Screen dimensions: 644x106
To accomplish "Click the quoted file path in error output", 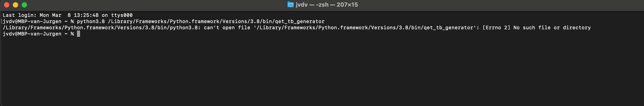I will [x=365, y=27].
